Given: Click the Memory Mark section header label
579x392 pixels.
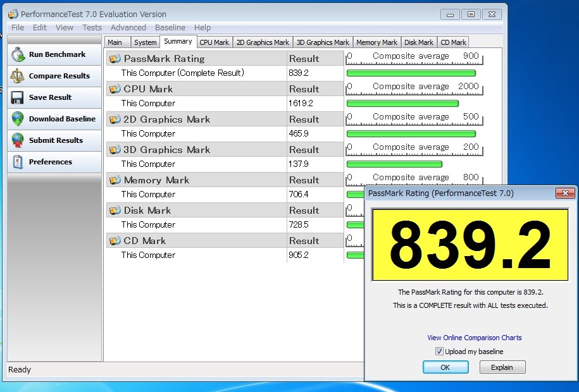Looking at the screenshot, I should pyautogui.click(x=156, y=180).
